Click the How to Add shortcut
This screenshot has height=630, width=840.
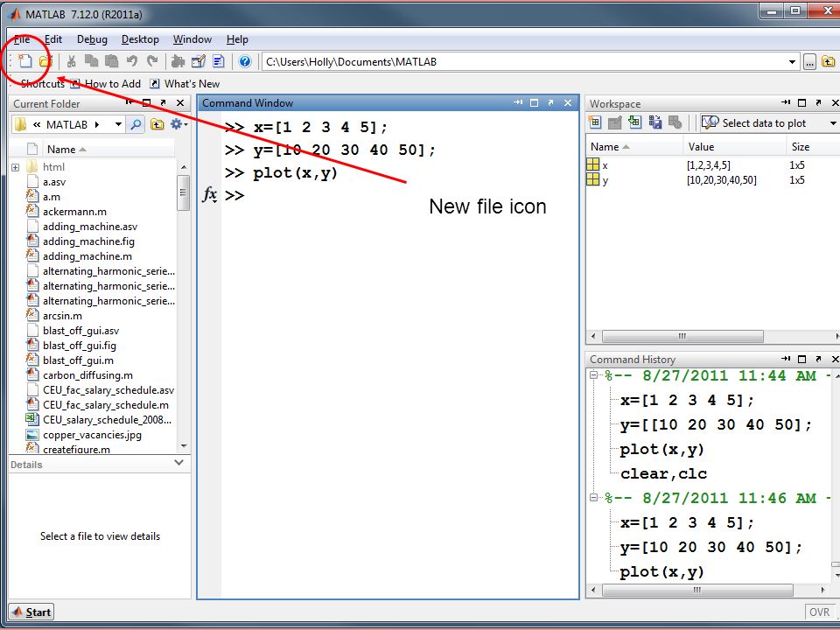click(106, 84)
